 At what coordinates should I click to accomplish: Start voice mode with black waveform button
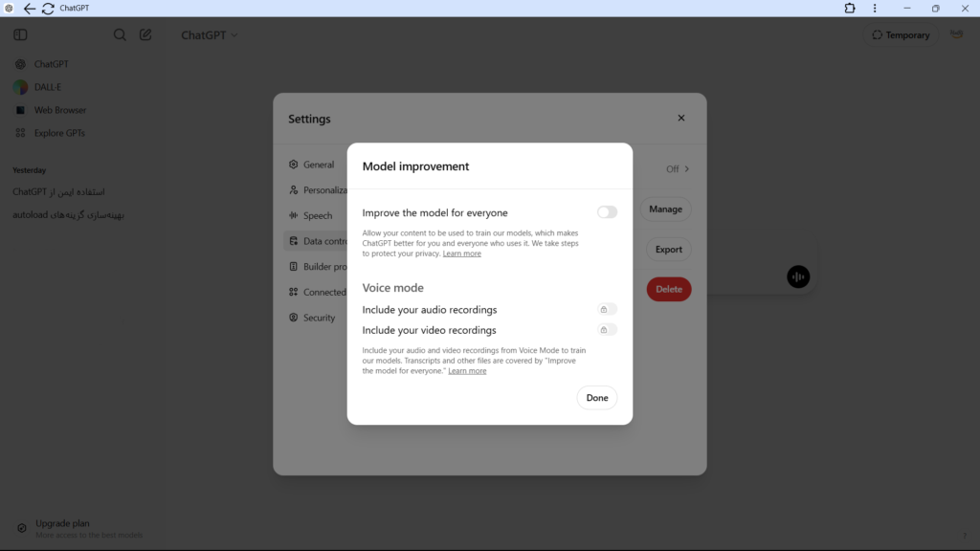pos(798,276)
